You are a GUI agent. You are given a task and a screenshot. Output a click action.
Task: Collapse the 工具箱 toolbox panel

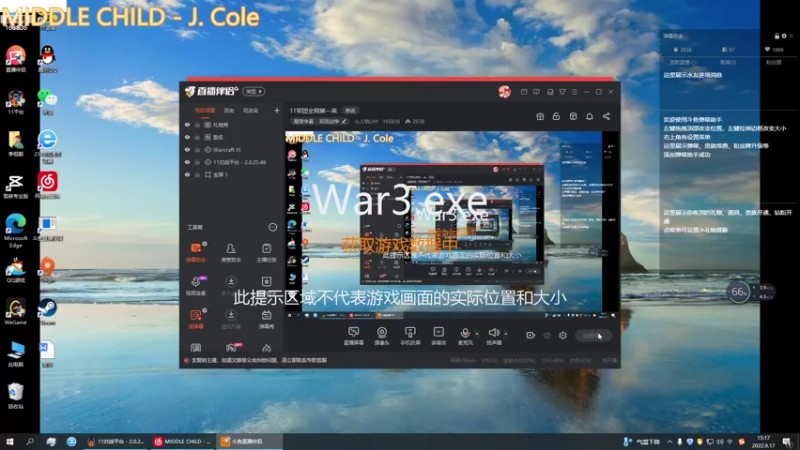tap(273, 227)
